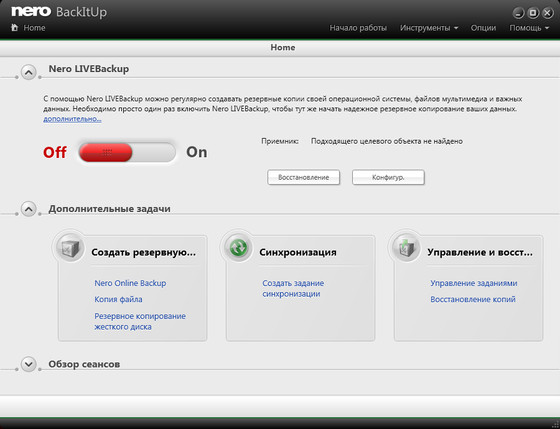
Task: Open the Инструменты dropdown menu
Action: point(429,28)
